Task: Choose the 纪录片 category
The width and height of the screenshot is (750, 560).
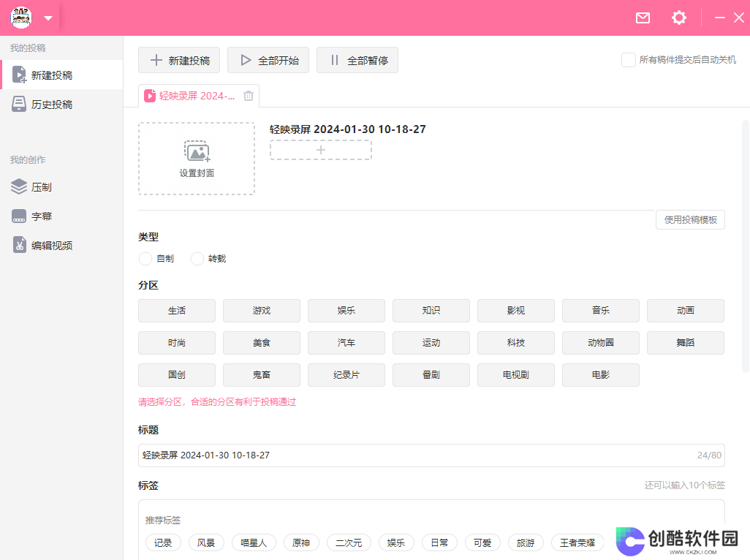Action: tap(346, 375)
